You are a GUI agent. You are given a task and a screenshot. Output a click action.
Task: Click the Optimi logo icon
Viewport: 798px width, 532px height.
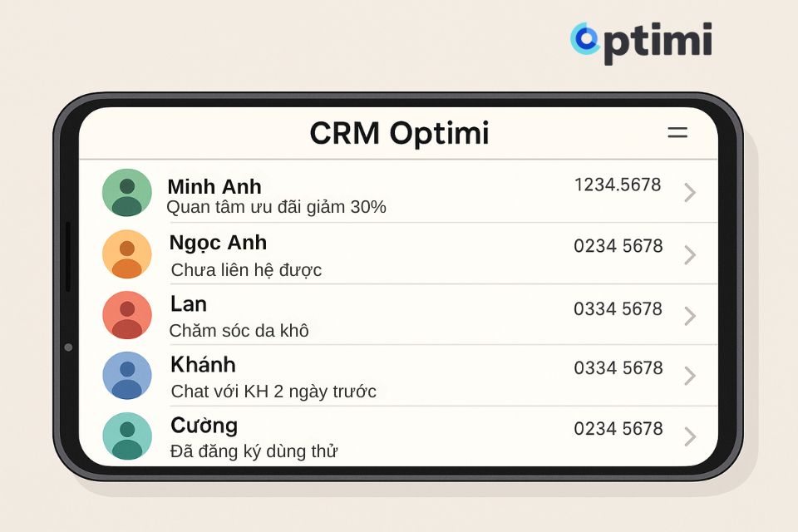(584, 39)
